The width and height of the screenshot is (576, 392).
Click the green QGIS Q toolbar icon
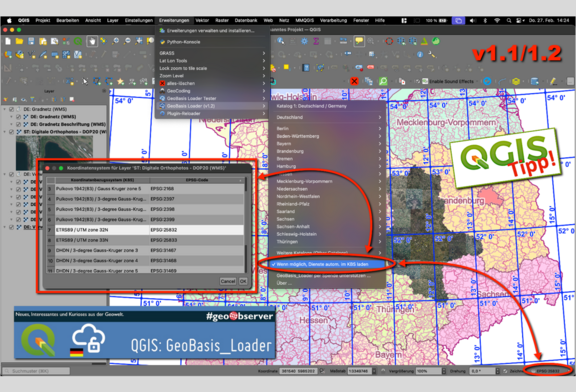tap(78, 42)
